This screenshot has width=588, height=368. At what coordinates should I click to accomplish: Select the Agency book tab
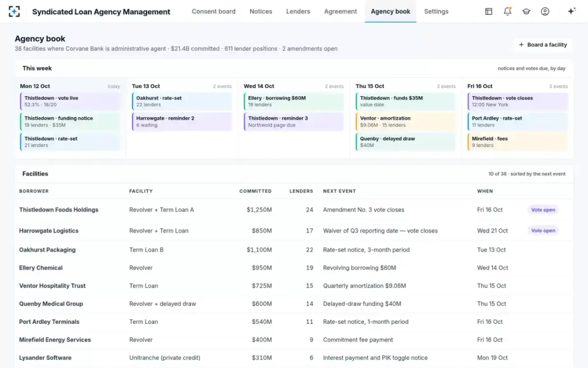(391, 11)
